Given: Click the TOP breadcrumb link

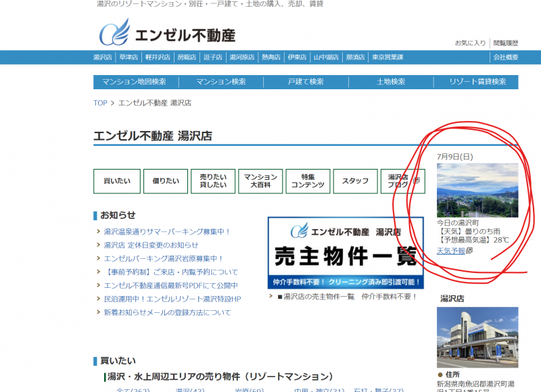Looking at the screenshot, I should 100,103.
